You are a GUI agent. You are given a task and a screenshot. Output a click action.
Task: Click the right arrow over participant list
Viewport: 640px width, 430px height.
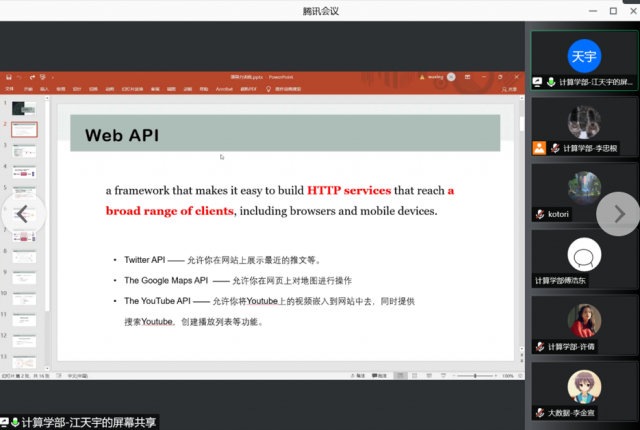coord(617,213)
